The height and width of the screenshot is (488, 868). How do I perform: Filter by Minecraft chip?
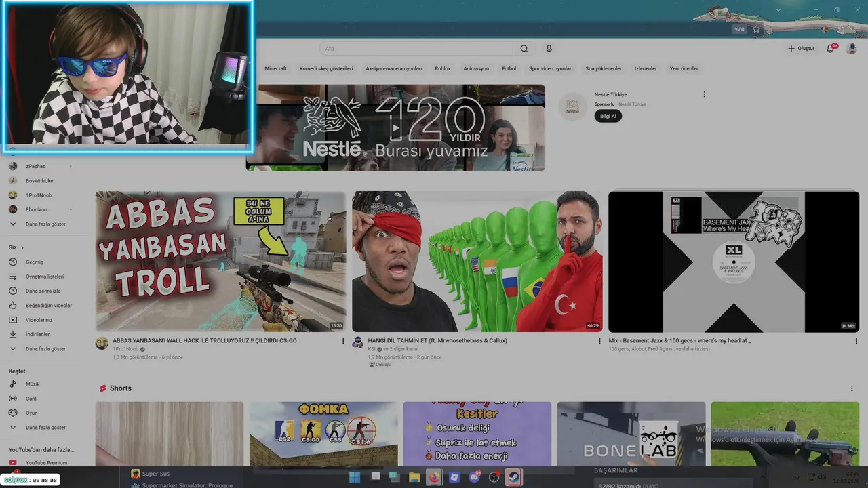click(275, 68)
